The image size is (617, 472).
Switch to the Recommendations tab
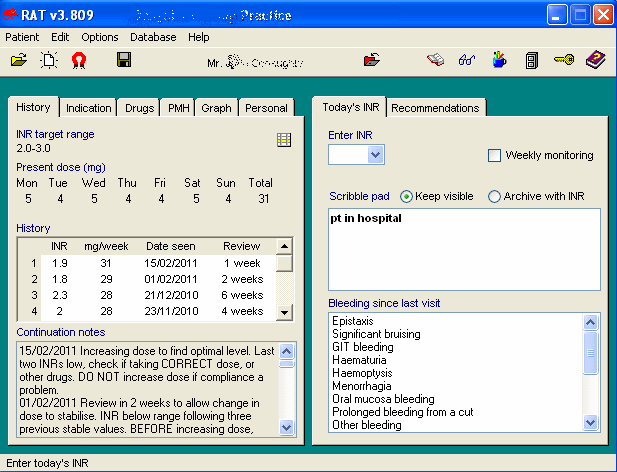tap(435, 108)
